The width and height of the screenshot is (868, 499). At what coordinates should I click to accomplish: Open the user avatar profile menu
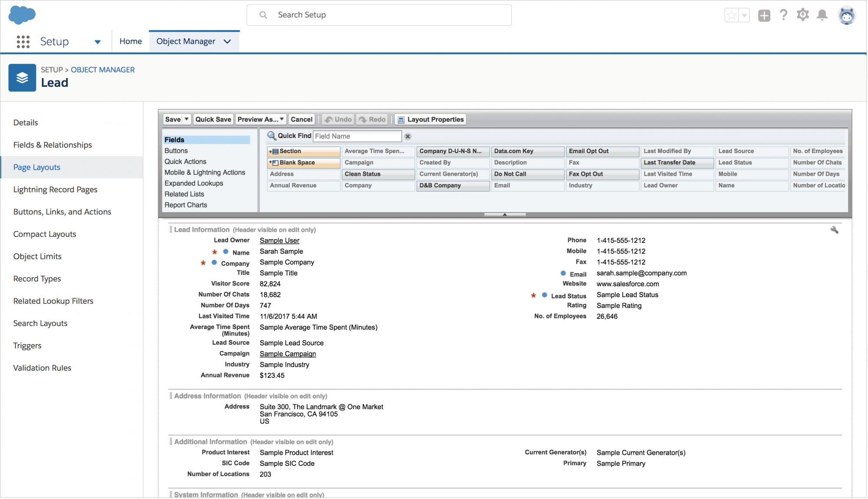846,16
